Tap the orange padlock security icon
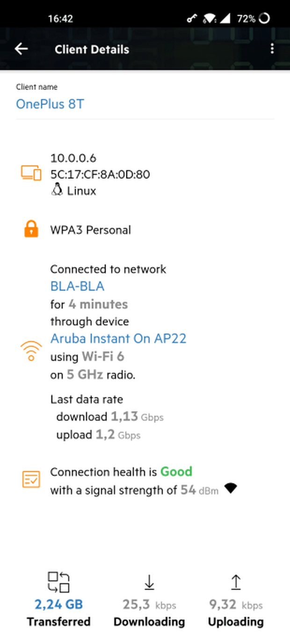The image size is (290, 644). click(x=31, y=229)
